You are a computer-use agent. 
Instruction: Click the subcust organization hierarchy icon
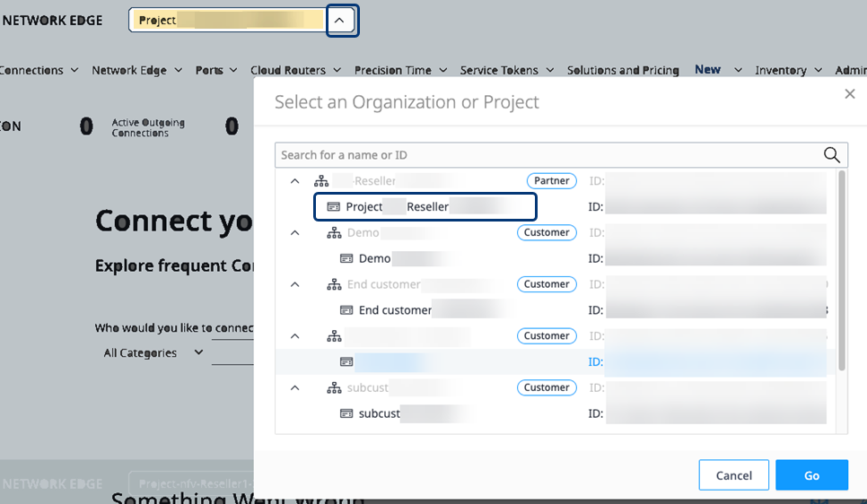(334, 388)
